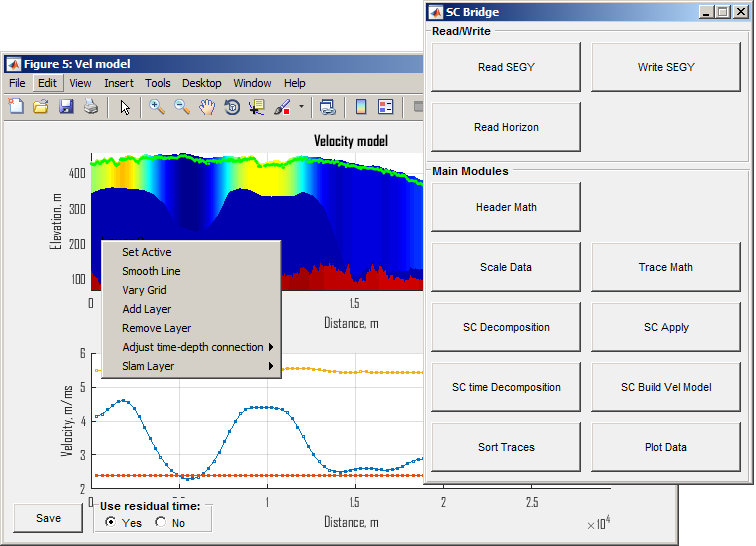Open the Window menu
This screenshot has height=546, width=756.
pos(252,83)
